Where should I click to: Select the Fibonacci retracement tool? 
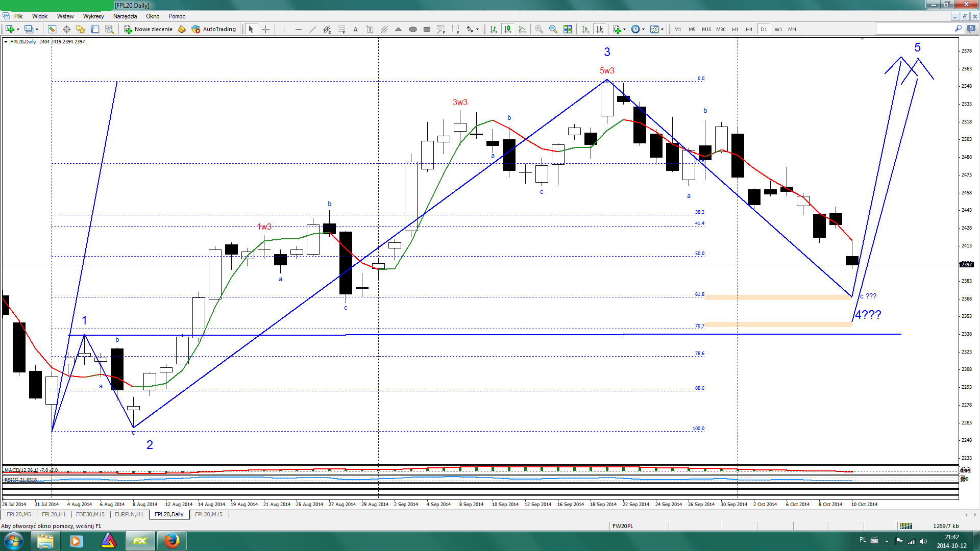(341, 29)
